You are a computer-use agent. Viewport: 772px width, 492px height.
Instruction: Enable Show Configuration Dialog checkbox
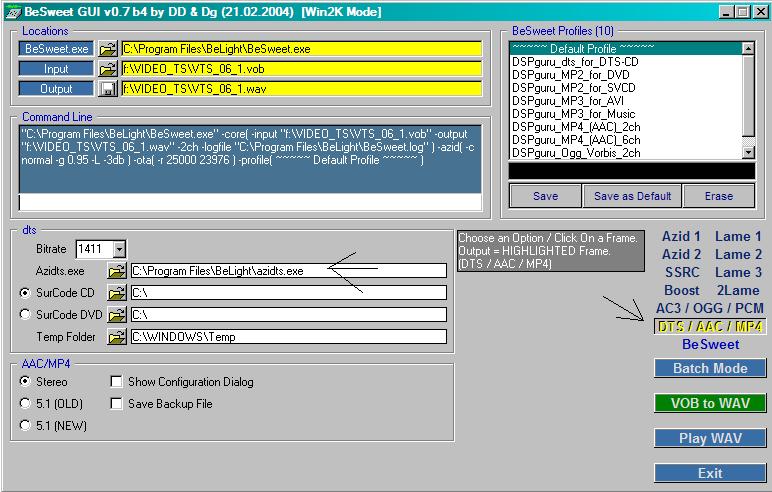tap(117, 382)
